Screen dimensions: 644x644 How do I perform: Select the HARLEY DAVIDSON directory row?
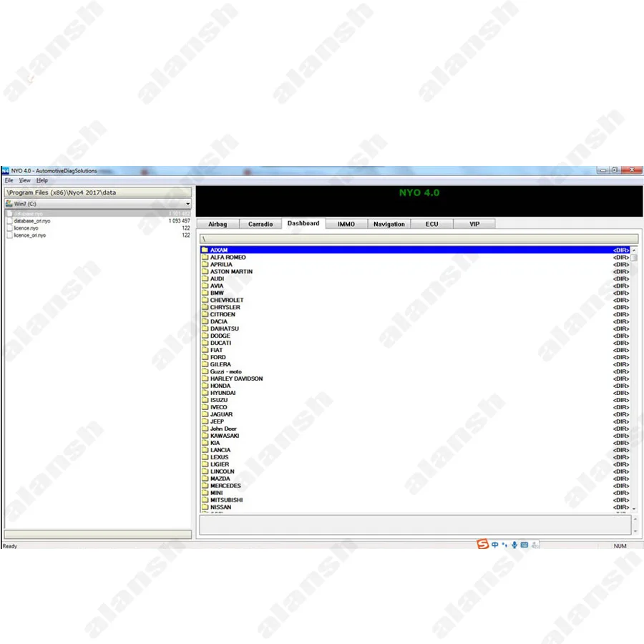(x=415, y=379)
